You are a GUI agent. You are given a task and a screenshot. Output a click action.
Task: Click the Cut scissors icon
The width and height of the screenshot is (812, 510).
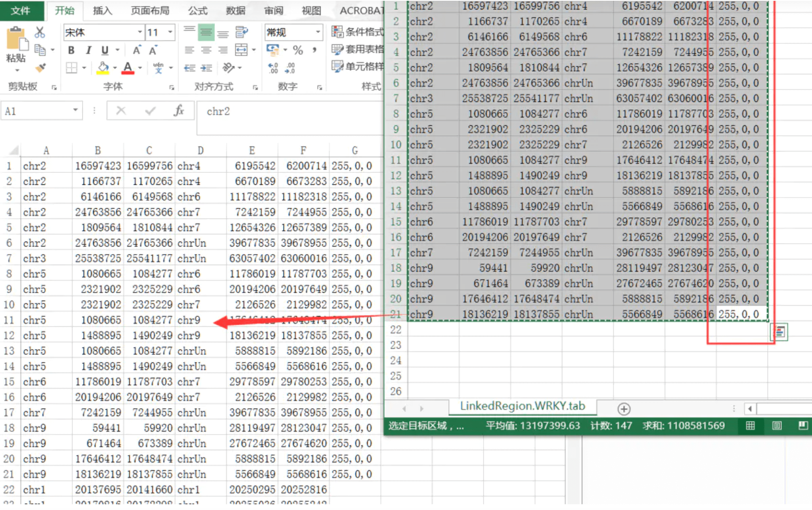[40, 33]
